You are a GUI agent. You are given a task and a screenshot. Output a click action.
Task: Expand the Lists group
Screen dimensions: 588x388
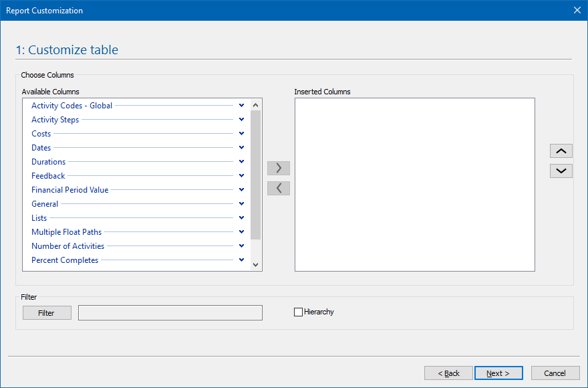[x=241, y=217]
